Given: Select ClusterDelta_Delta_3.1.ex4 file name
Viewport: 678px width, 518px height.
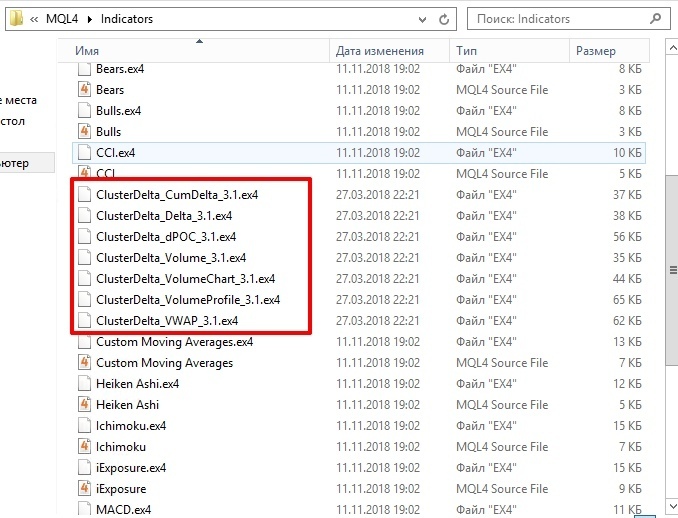Looking at the screenshot, I should (164, 216).
